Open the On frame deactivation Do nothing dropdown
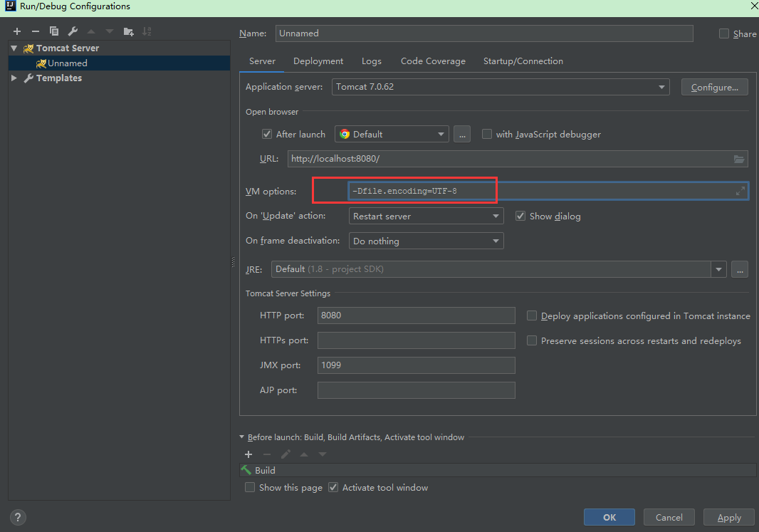This screenshot has width=759, height=532. pyautogui.click(x=426, y=241)
